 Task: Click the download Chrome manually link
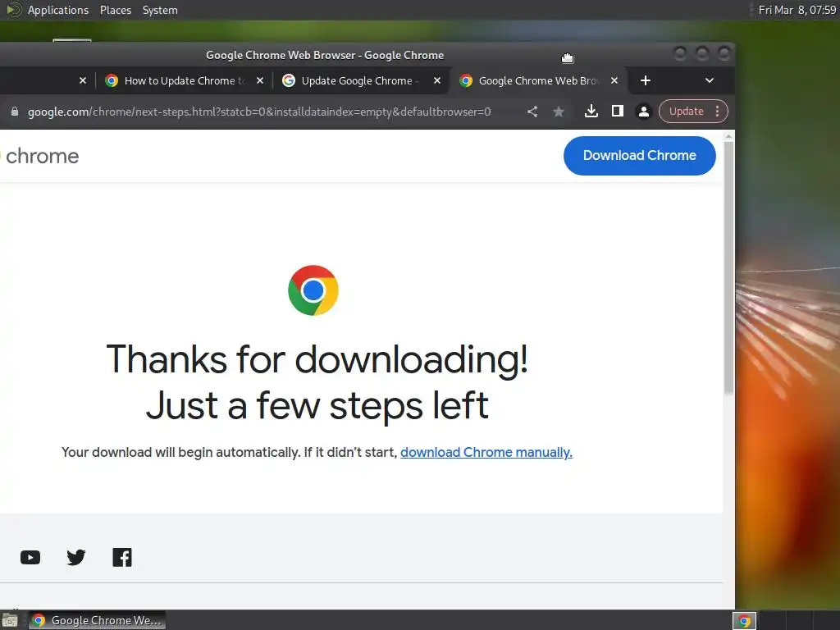[x=486, y=453]
